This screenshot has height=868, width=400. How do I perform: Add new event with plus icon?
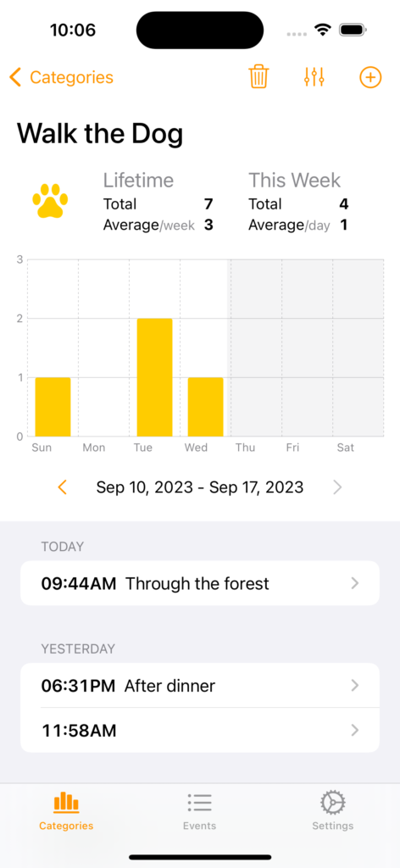[x=370, y=77]
